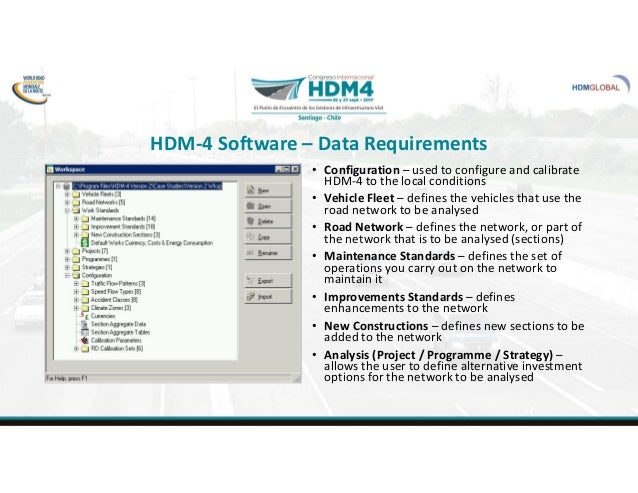Select the highlighted workspace root path
This screenshot has height=493, width=638.
point(147,186)
